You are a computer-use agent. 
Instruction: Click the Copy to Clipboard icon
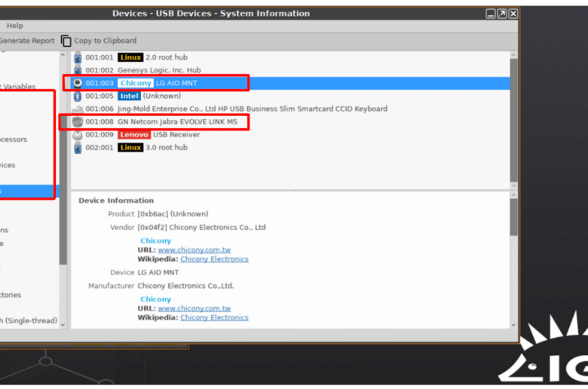pyautogui.click(x=66, y=41)
